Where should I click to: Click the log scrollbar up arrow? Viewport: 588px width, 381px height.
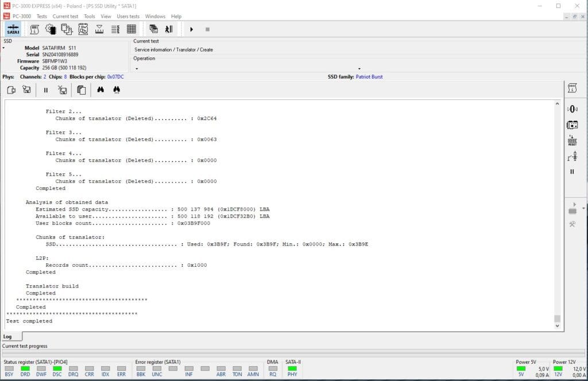pos(557,104)
